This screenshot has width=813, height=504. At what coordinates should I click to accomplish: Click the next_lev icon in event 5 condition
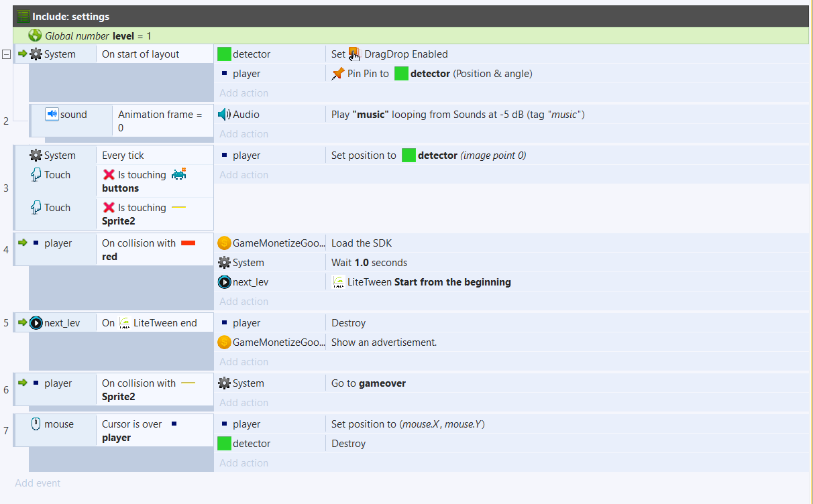[36, 323]
